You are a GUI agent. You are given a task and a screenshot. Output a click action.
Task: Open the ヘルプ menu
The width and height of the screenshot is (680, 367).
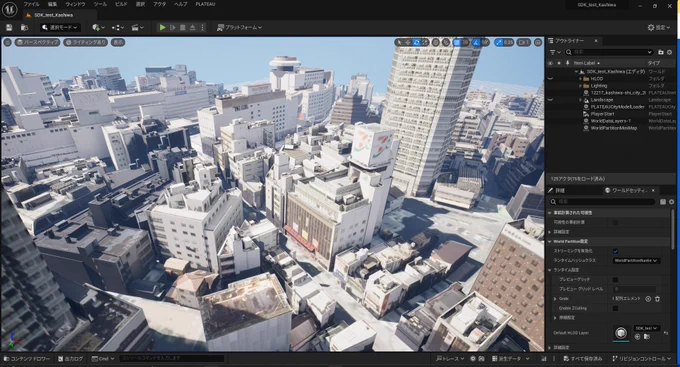pos(180,4)
